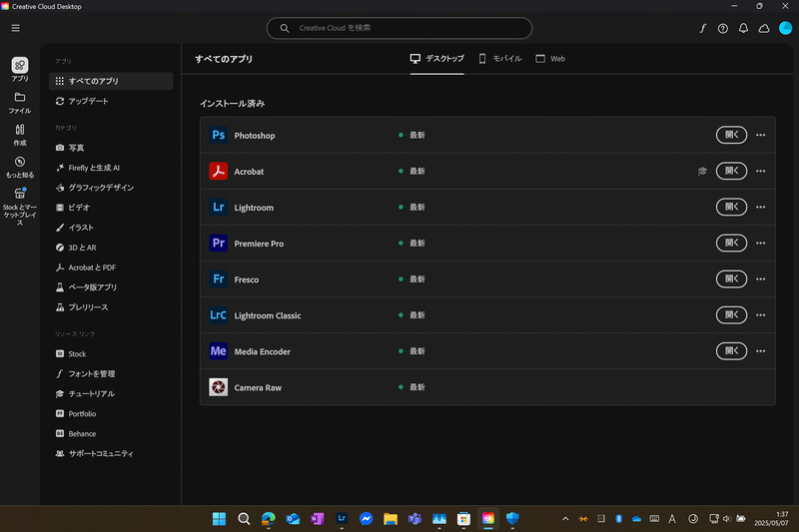This screenshot has width=799, height=532.
Task: Open File Explorer from the taskbar
Action: point(391,519)
